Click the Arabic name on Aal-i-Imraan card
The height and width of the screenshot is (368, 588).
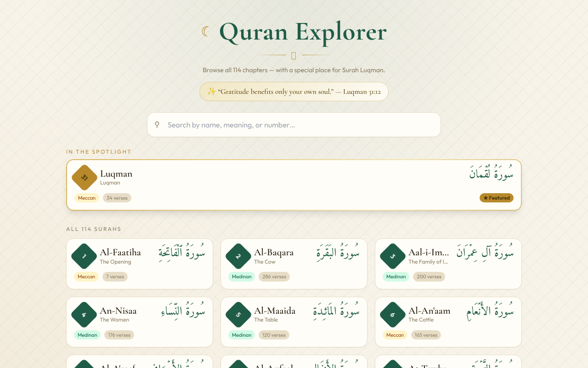coord(485,252)
